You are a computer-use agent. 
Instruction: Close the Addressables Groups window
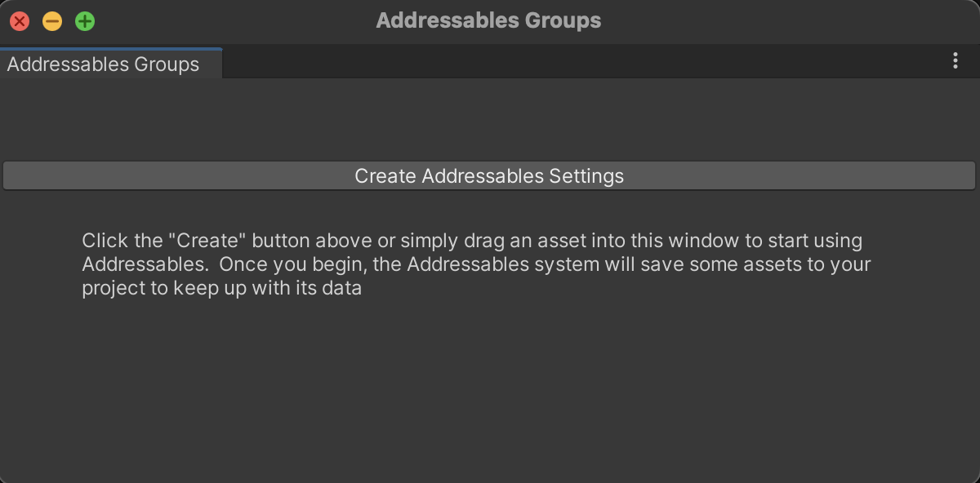pos(20,21)
